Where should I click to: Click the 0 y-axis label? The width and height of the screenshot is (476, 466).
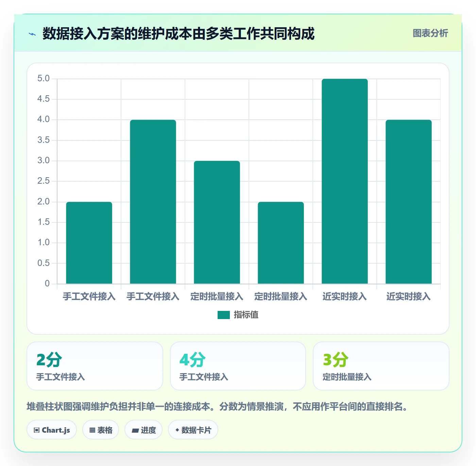(x=47, y=284)
